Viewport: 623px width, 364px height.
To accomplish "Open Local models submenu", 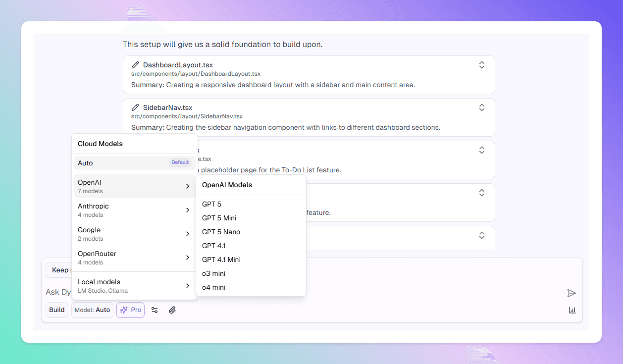I will click(x=134, y=286).
